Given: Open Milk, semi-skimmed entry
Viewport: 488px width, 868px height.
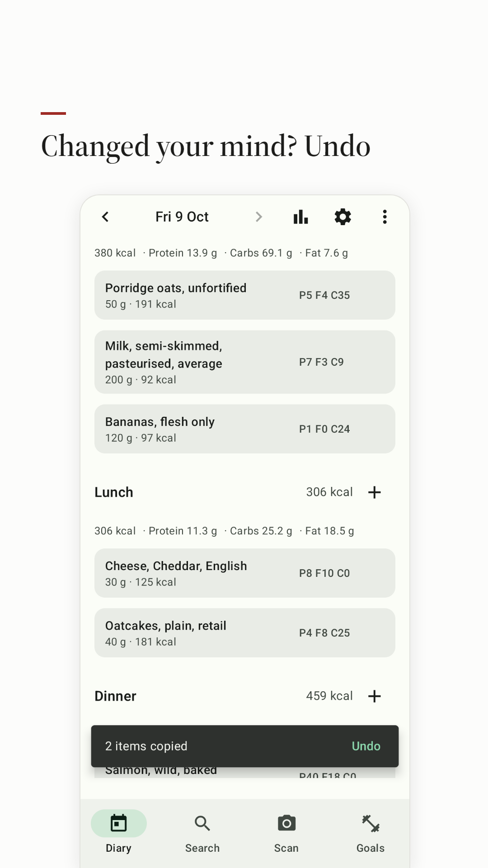Looking at the screenshot, I should coord(245,362).
